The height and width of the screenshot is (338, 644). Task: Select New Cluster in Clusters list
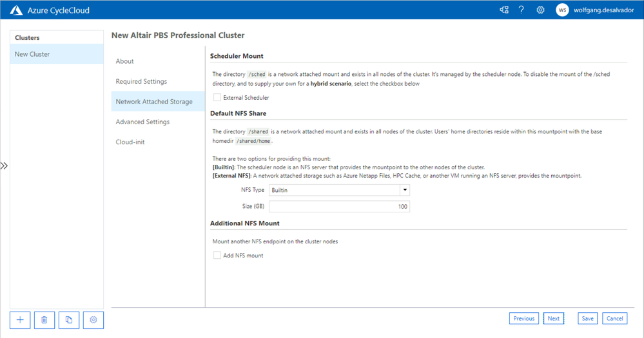point(32,54)
